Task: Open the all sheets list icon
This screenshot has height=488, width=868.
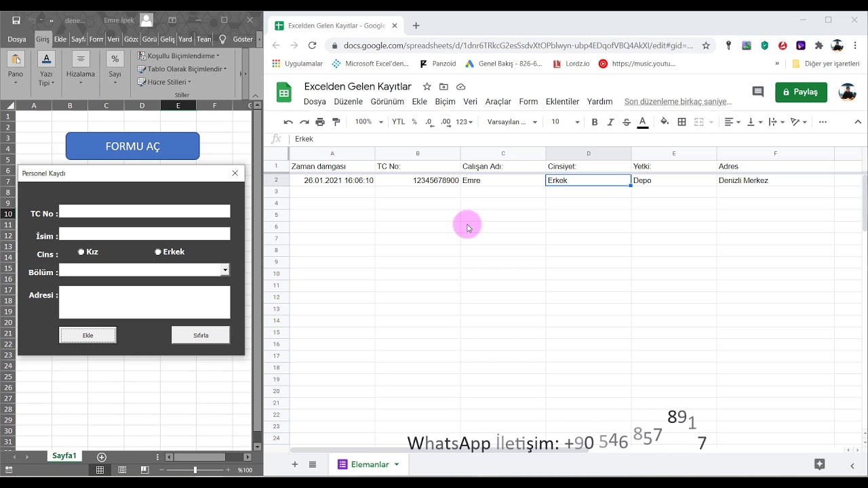Action: [313, 464]
